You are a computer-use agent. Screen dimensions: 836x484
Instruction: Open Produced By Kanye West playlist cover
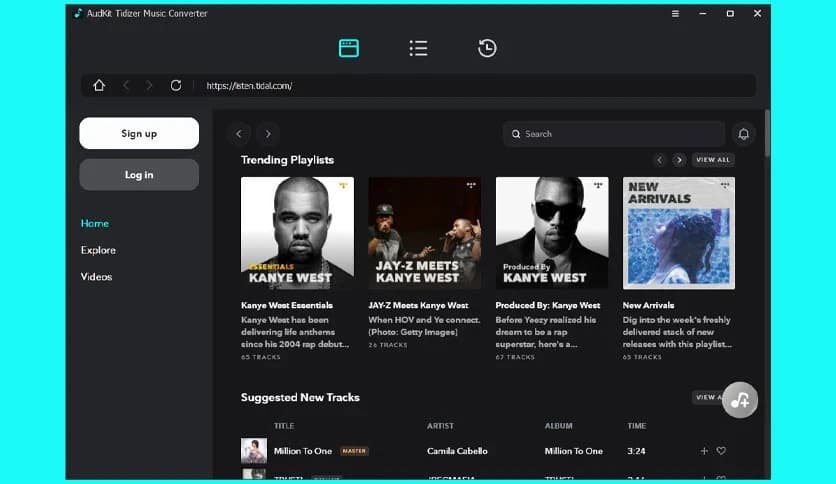(x=552, y=233)
